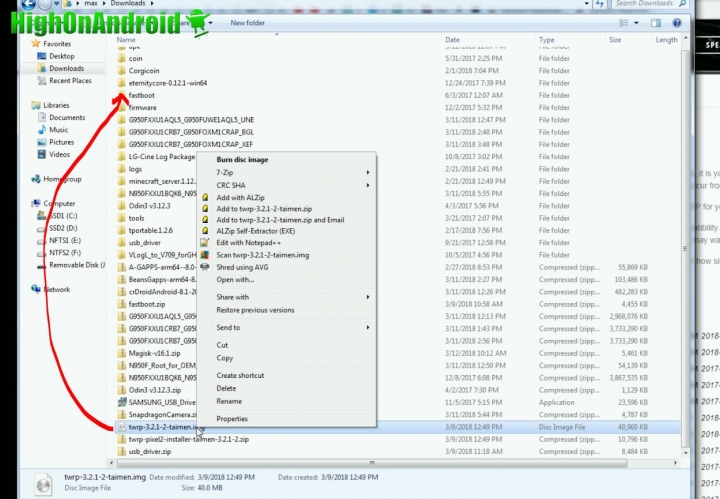This screenshot has height=499, width=720.
Task: Click the horizontal scrollbar of file list
Action: click(x=371, y=463)
